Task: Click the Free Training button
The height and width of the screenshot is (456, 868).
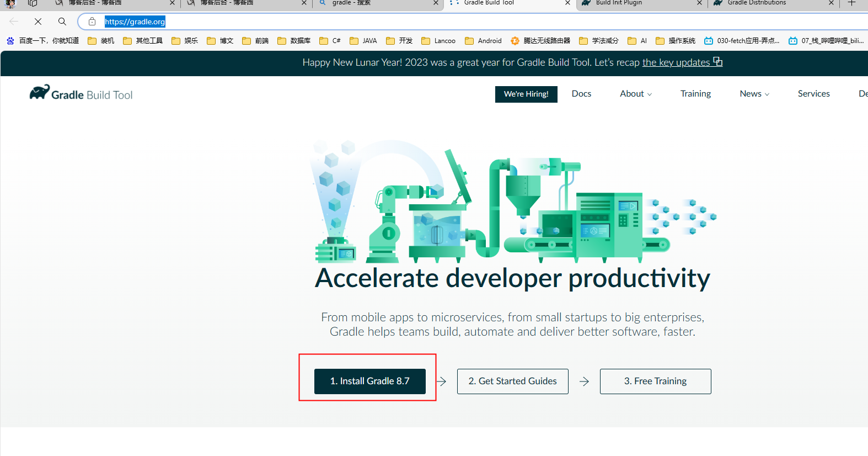Action: (656, 381)
